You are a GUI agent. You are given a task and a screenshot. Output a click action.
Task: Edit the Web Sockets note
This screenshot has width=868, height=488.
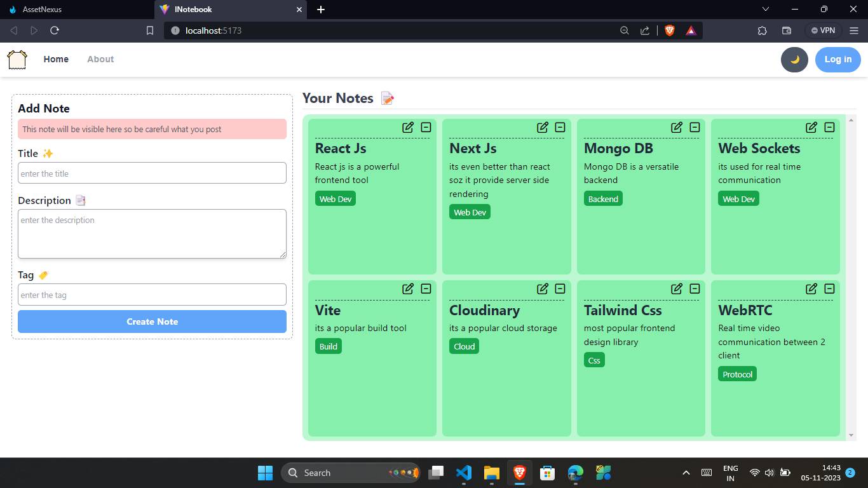[x=811, y=127]
